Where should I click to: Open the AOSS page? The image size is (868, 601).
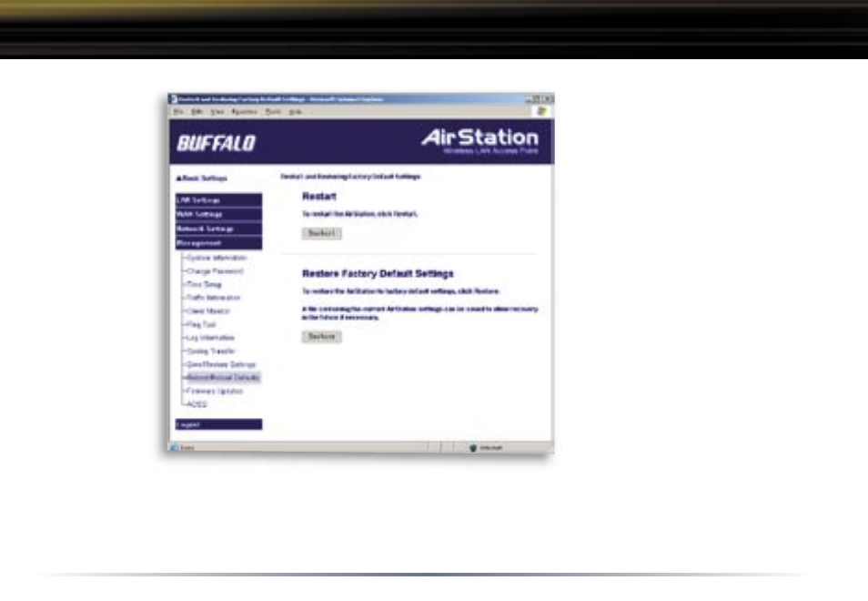197,404
